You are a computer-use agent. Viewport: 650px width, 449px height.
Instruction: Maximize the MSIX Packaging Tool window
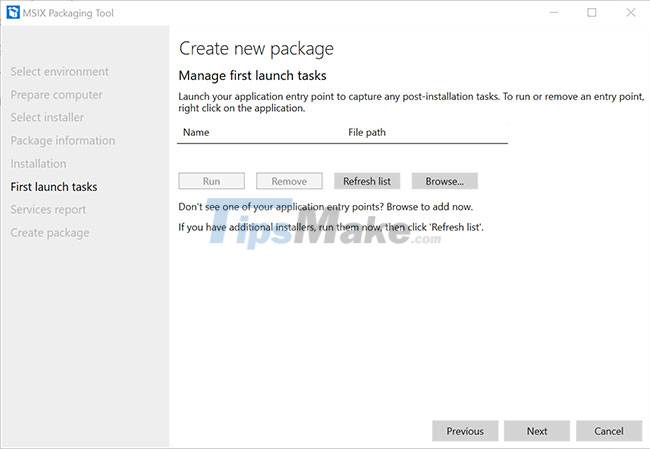coord(592,12)
